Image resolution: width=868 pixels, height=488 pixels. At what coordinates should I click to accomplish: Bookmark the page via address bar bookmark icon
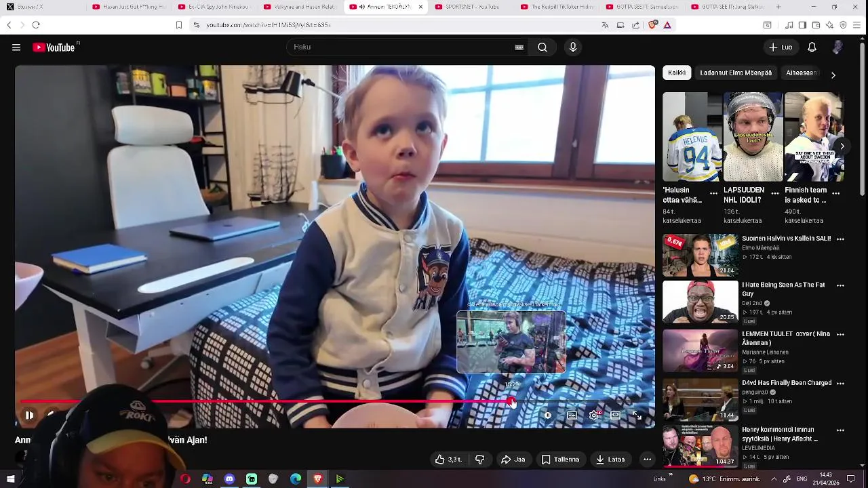click(x=179, y=25)
